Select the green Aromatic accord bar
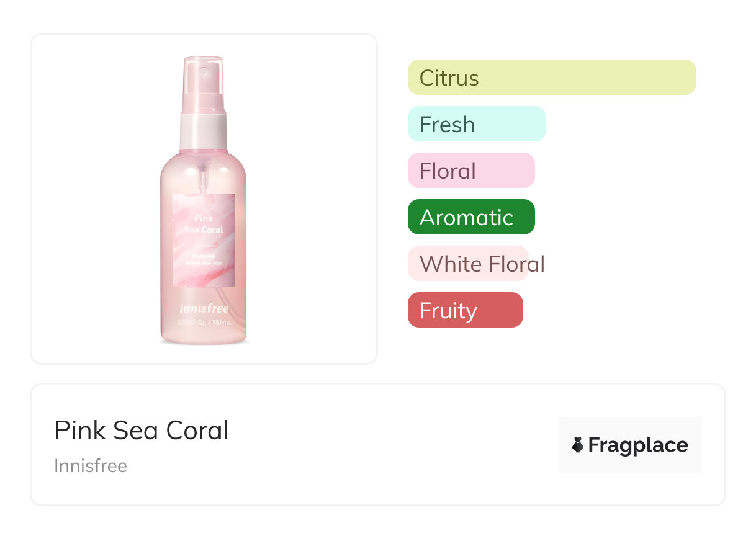The width and height of the screenshot is (756, 536). point(470,217)
